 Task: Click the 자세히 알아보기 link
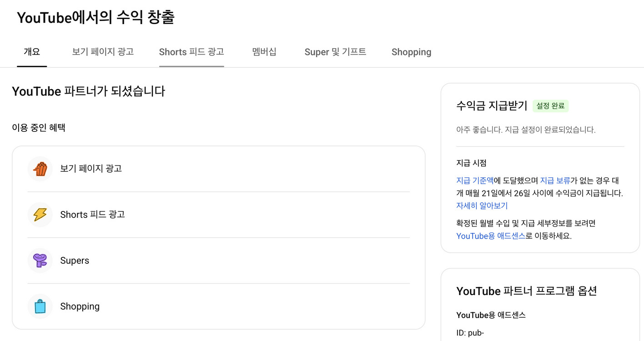pyautogui.click(x=482, y=206)
